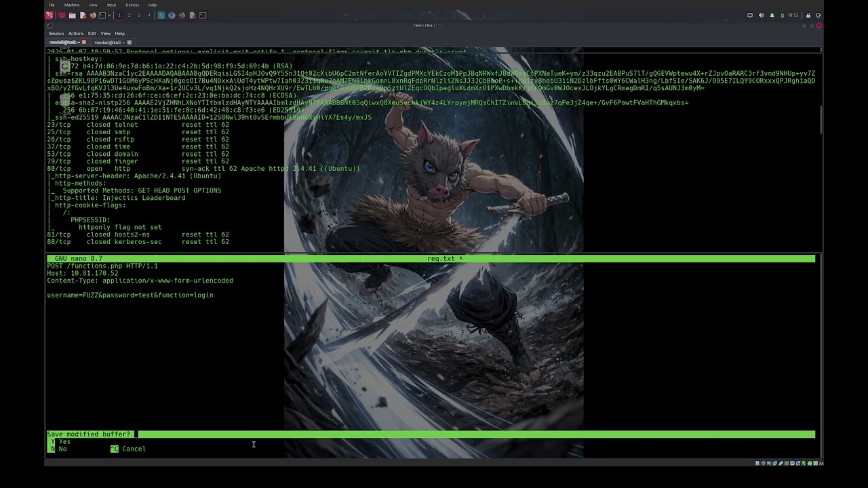Switch to workspace 1
The height and width of the screenshot is (488, 868).
pyautogui.click(x=119, y=15)
